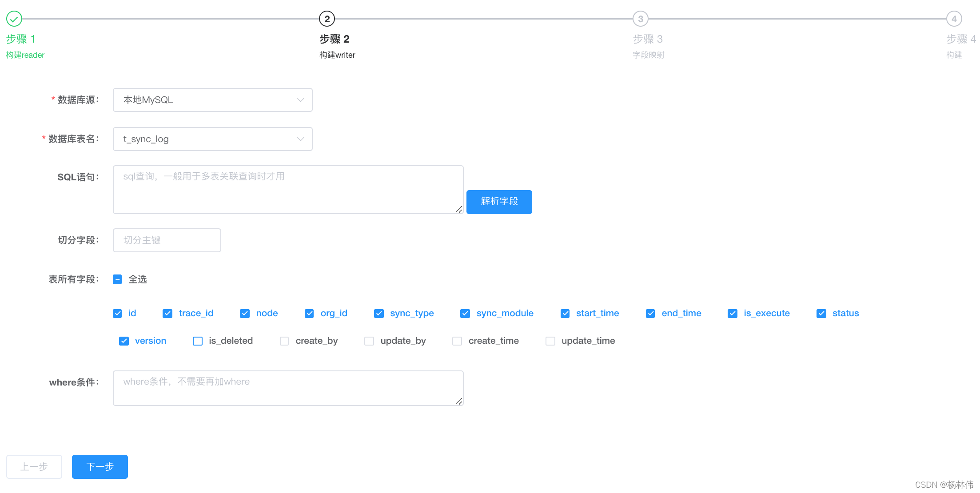Click the step 1 completed checkmark icon
The width and height of the screenshot is (980, 493).
pos(14,19)
